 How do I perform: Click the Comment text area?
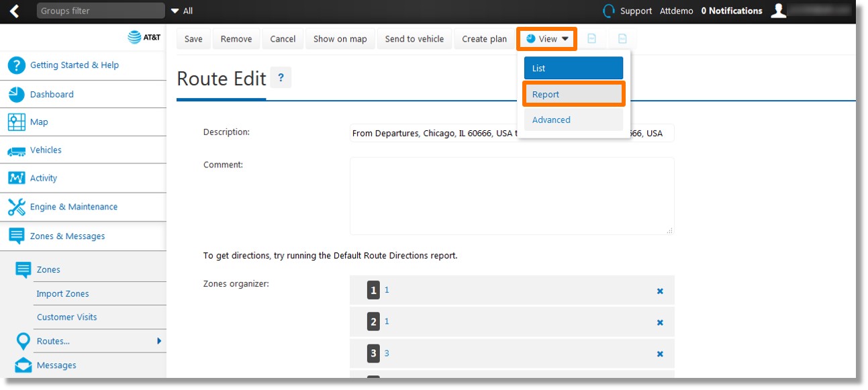pyautogui.click(x=512, y=196)
